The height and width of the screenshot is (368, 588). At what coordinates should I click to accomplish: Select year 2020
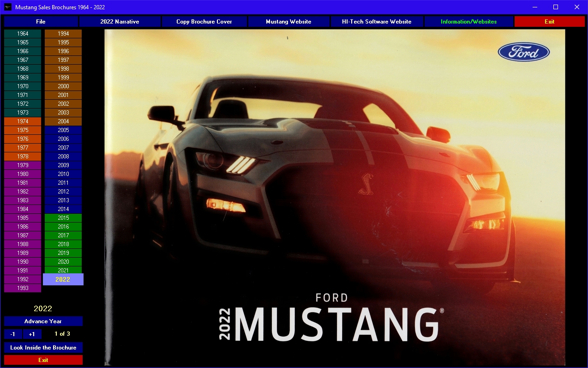pyautogui.click(x=63, y=262)
